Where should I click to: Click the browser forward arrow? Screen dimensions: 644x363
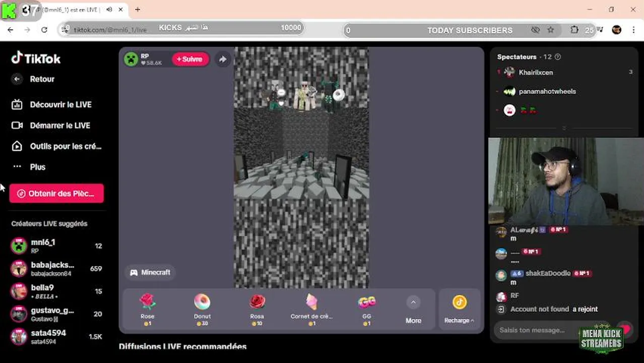[27, 30]
